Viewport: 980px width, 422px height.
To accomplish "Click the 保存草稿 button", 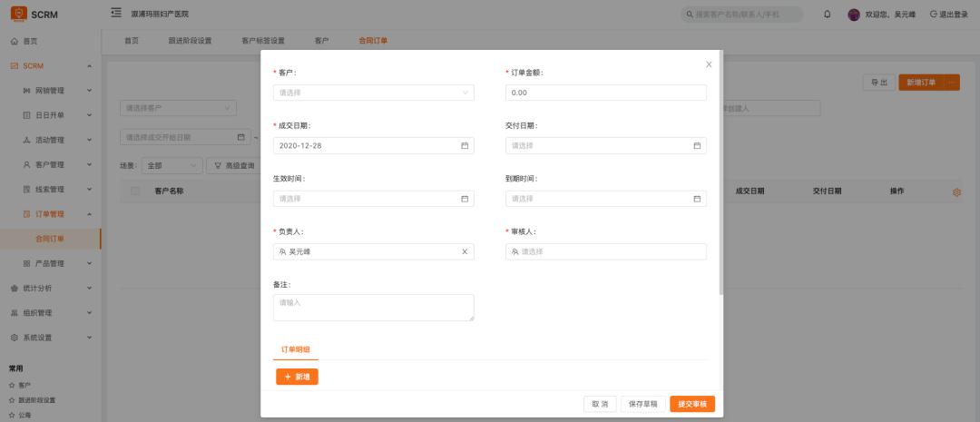I will coord(643,404).
